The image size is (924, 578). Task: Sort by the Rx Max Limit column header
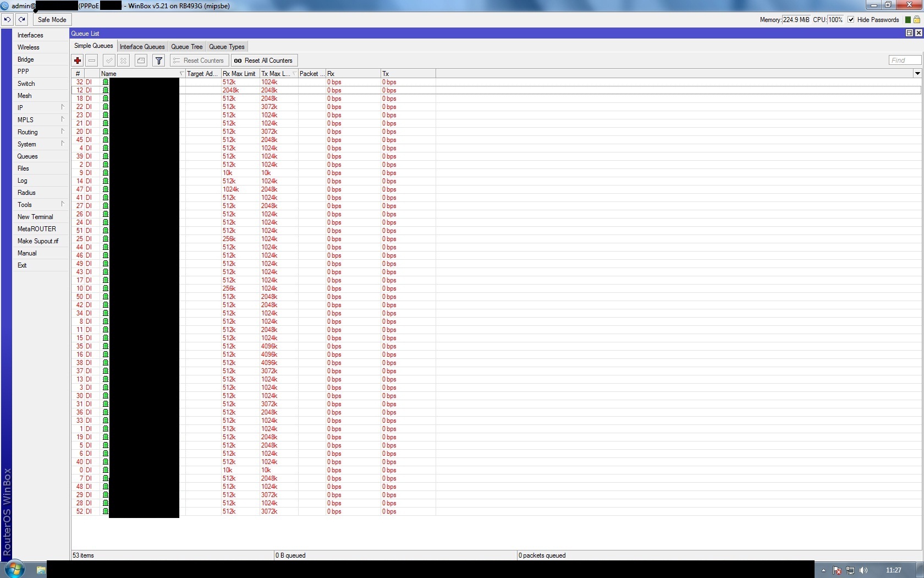tap(240, 74)
